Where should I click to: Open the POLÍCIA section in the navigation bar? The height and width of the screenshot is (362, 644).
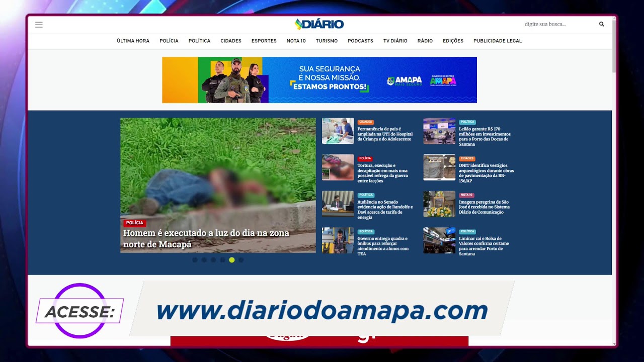(x=169, y=41)
